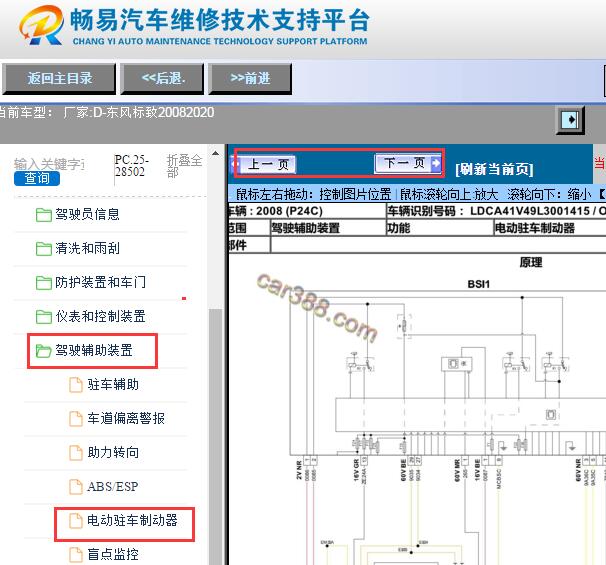
Task: Click the tree panel vertical scrollbar thumb
Action: pyautogui.click(x=216, y=437)
